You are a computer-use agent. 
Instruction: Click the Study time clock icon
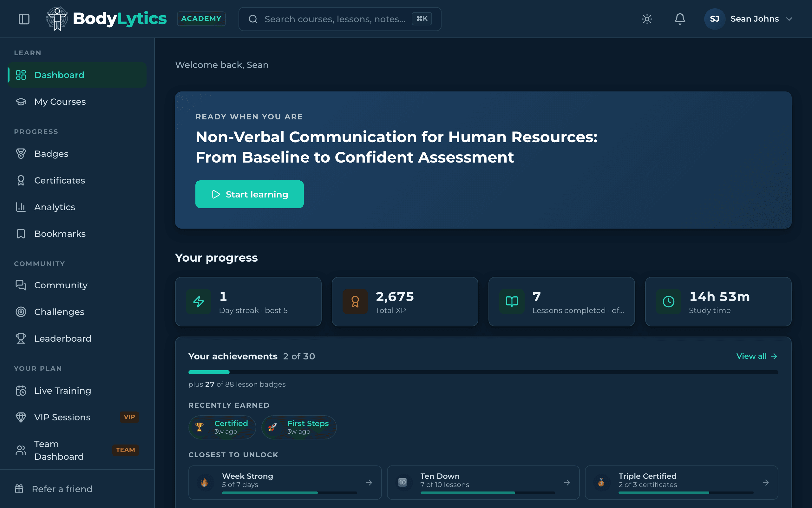[x=668, y=301]
